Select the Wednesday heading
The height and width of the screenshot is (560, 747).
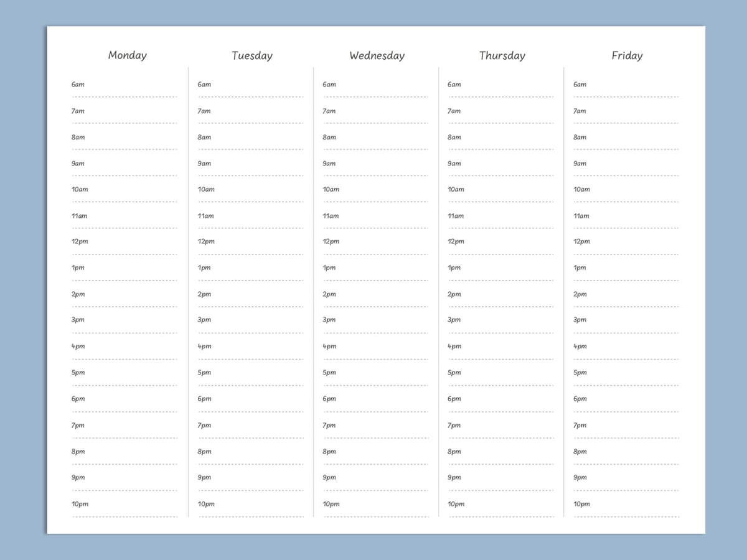(377, 55)
